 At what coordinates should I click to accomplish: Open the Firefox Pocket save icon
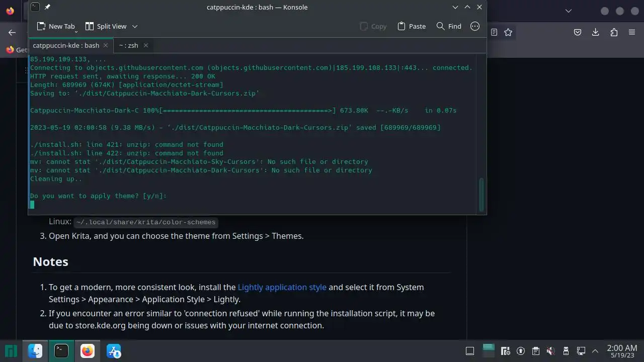click(578, 32)
